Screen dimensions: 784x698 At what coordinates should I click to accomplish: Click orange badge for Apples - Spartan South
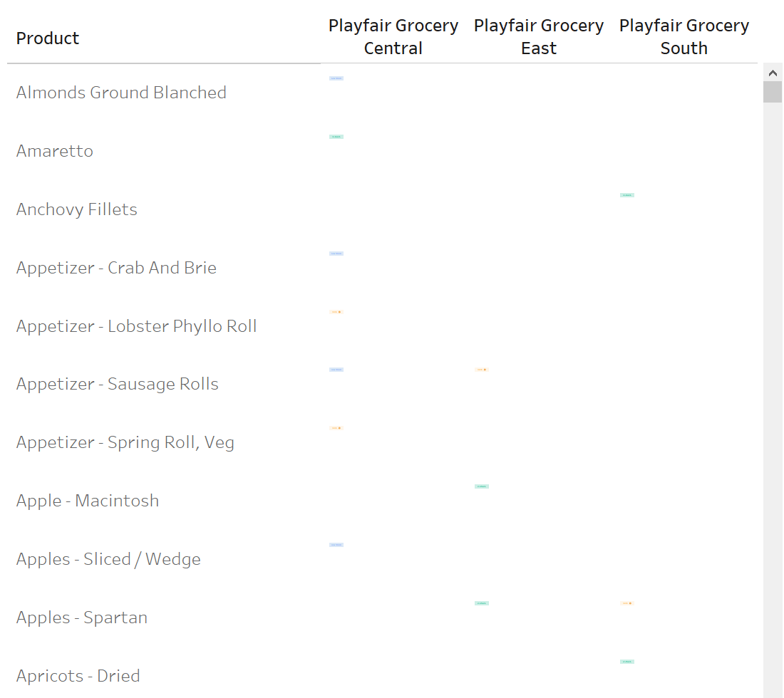tap(627, 603)
